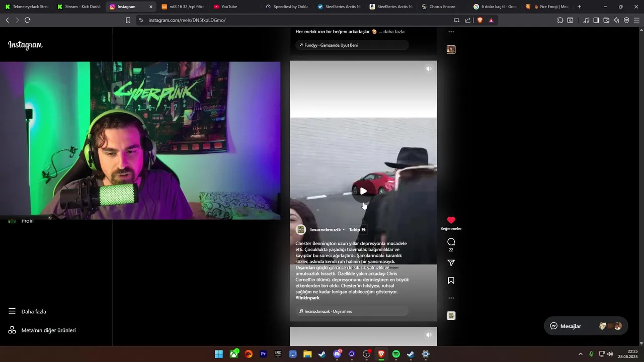Screen dimensions: 644x362
Task: Open Epic Games Launcher from taskbar
Action: pos(278,354)
